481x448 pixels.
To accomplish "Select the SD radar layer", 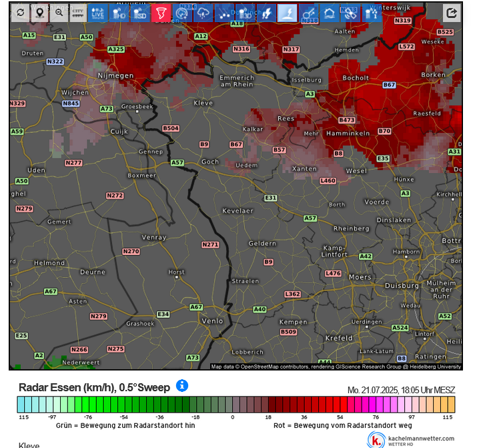I will tap(140, 13).
